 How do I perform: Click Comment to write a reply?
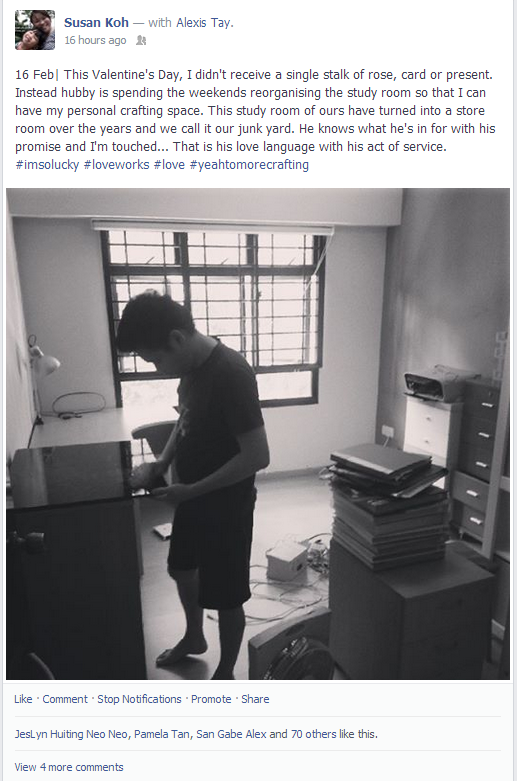point(65,699)
